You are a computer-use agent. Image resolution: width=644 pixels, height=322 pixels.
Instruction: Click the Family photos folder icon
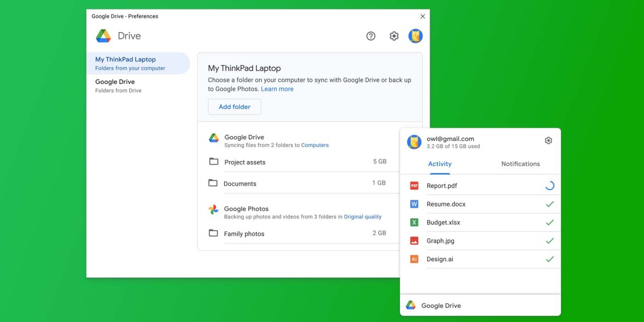[213, 233]
